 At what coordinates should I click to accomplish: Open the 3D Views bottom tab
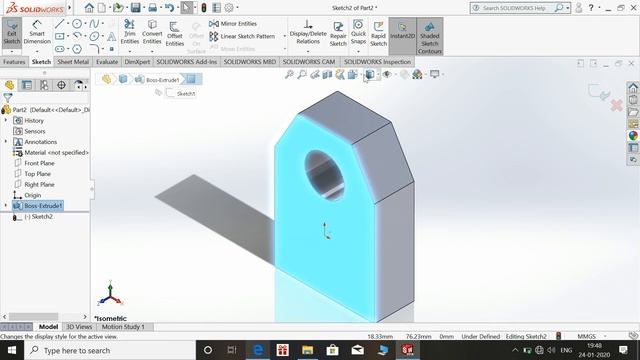79,327
